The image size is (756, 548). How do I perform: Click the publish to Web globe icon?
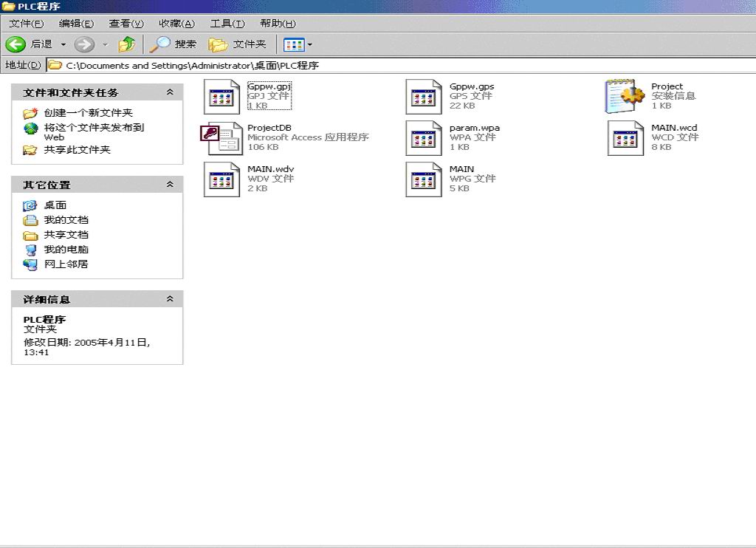click(31, 129)
